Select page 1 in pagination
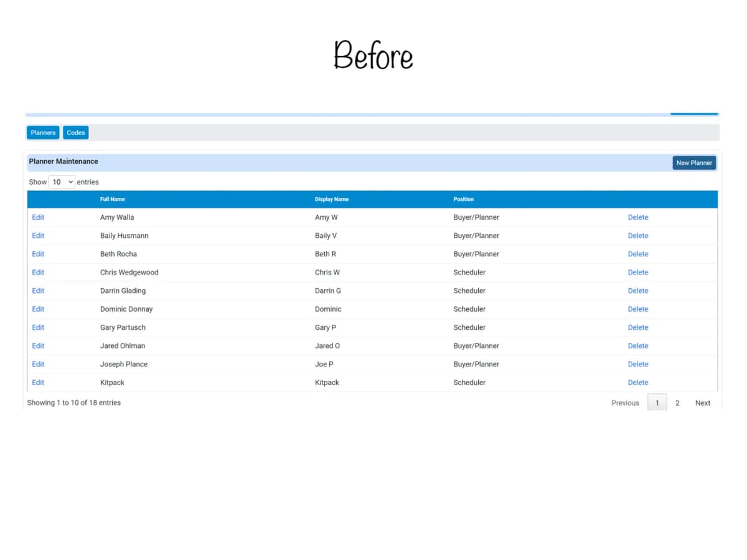747x560 pixels. pos(657,403)
